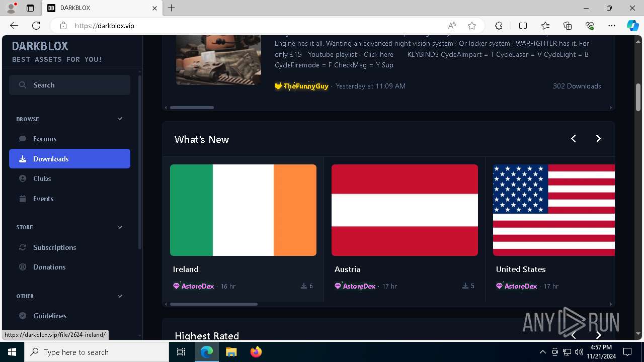Click the address bar URL

pyautogui.click(x=105, y=26)
